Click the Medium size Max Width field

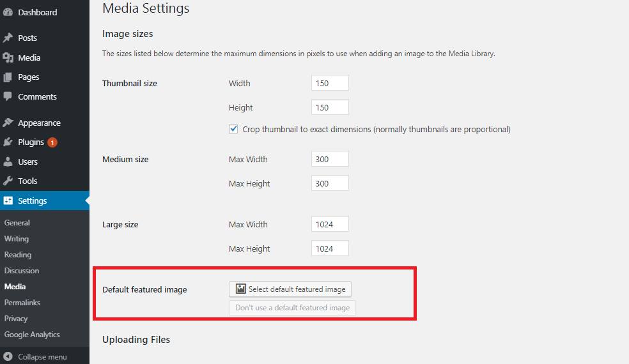tap(330, 159)
